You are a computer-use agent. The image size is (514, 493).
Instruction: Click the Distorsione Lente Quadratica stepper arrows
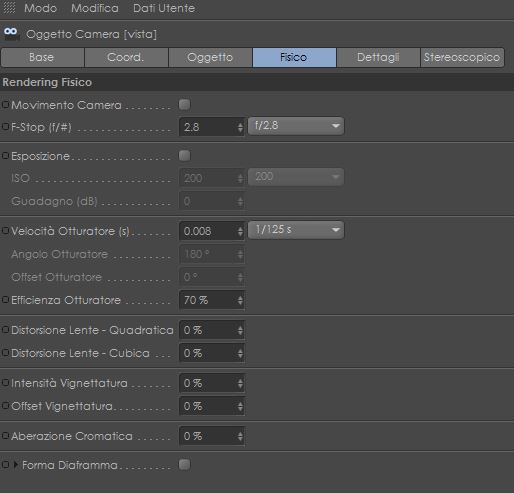click(240, 330)
